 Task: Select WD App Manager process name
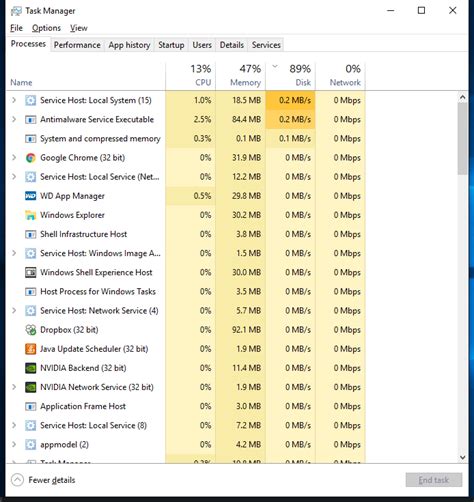click(72, 196)
